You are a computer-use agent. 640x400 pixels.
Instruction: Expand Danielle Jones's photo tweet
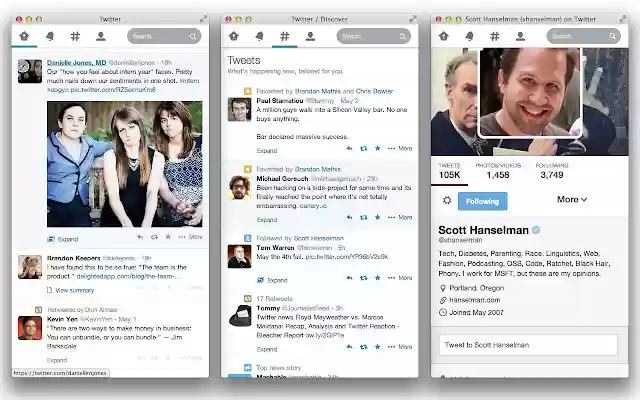pos(63,239)
